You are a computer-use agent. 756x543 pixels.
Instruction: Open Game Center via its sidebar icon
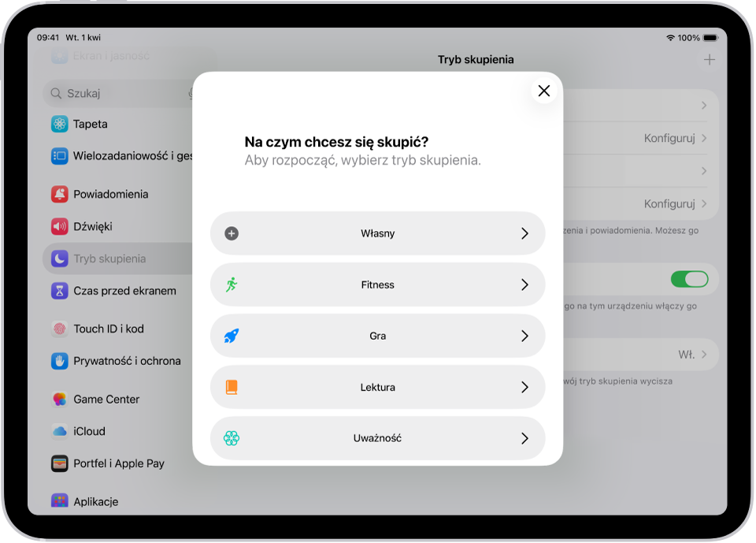tap(59, 399)
